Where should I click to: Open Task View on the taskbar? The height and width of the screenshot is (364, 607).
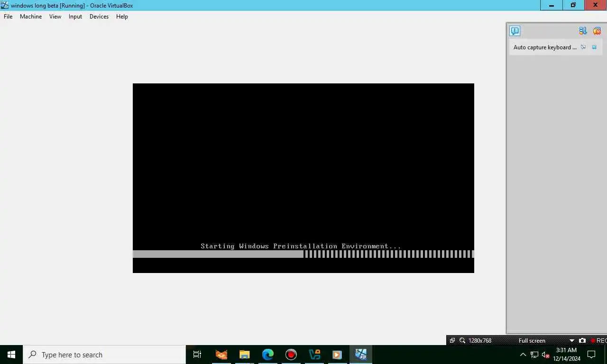tap(197, 355)
